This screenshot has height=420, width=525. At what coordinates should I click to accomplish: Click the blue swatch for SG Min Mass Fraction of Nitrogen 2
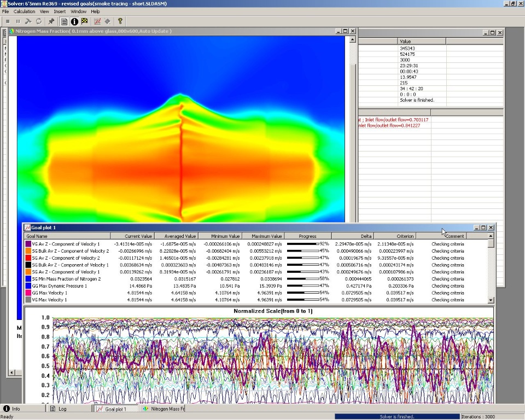28,279
